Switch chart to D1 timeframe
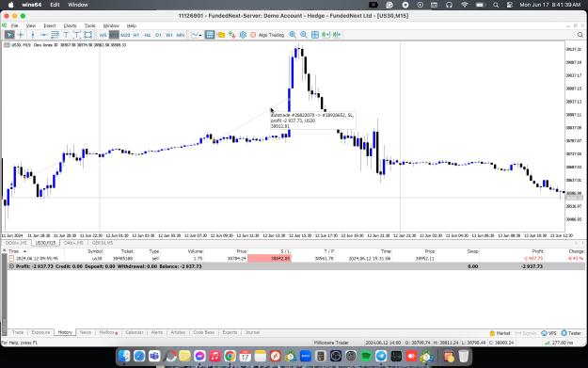This screenshot has width=588, height=368. [x=158, y=35]
